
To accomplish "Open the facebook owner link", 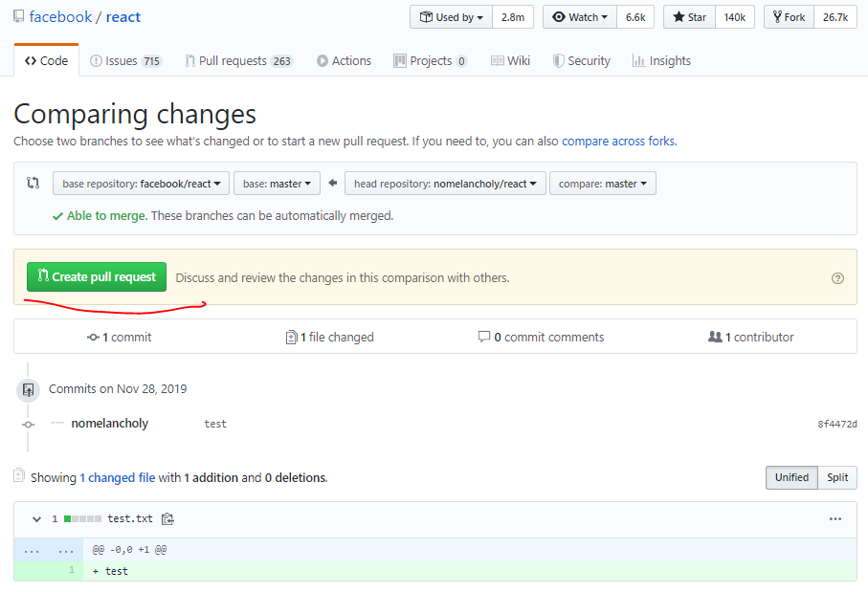I will (60, 17).
